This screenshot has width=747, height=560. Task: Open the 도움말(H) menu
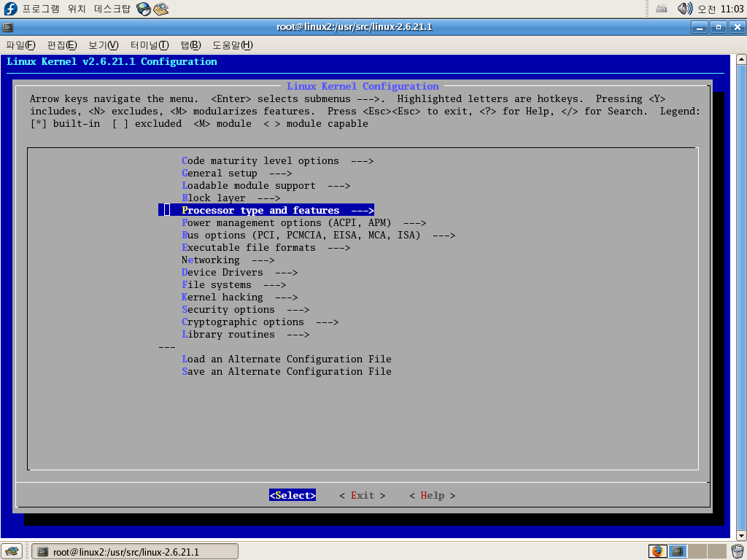(x=232, y=45)
